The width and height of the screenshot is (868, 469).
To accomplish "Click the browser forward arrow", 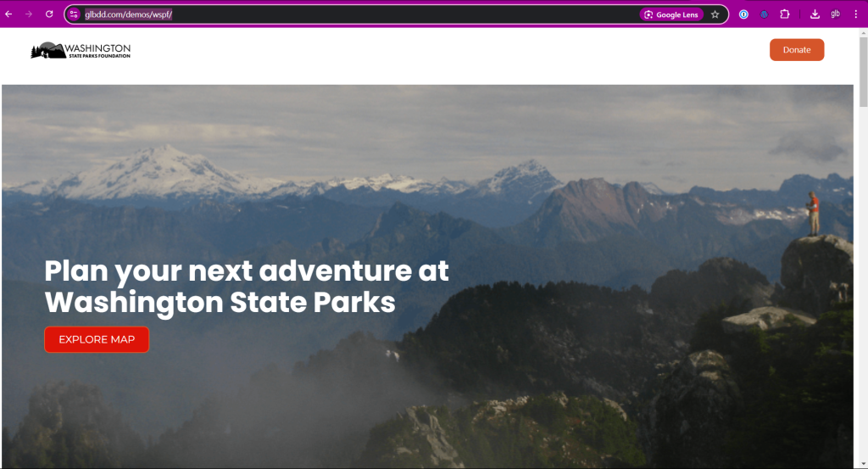I will pyautogui.click(x=29, y=14).
